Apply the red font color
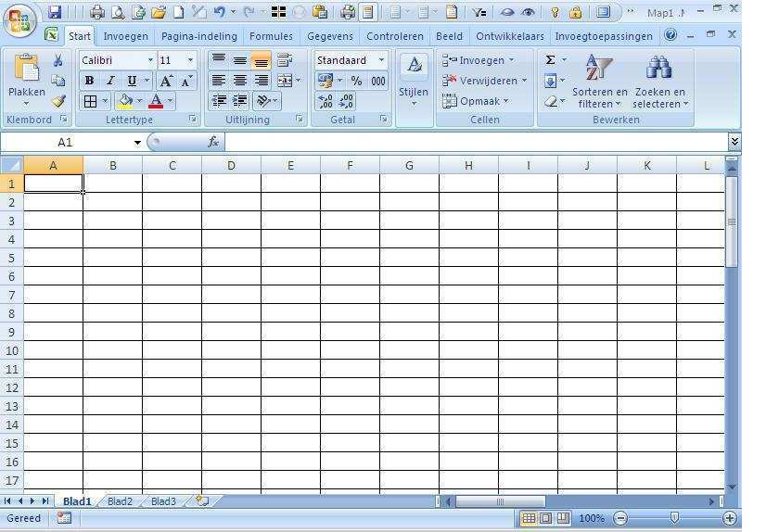The height and width of the screenshot is (532, 779). pyautogui.click(x=156, y=101)
